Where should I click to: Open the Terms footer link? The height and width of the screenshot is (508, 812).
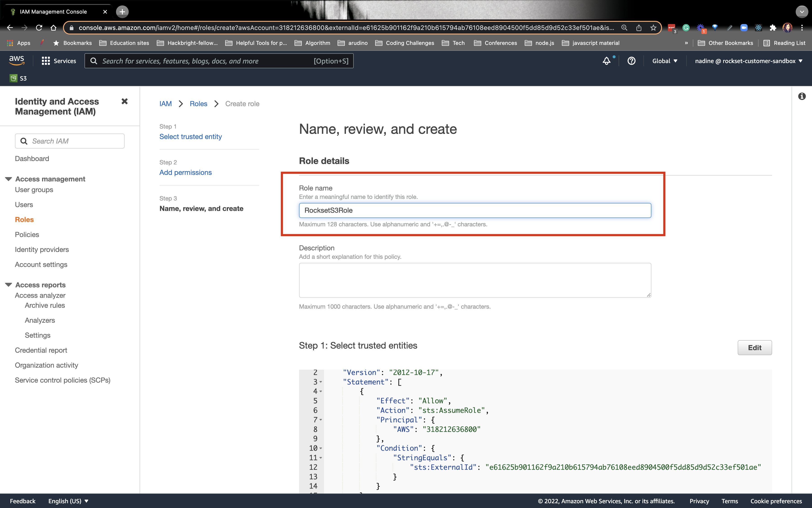pyautogui.click(x=730, y=501)
